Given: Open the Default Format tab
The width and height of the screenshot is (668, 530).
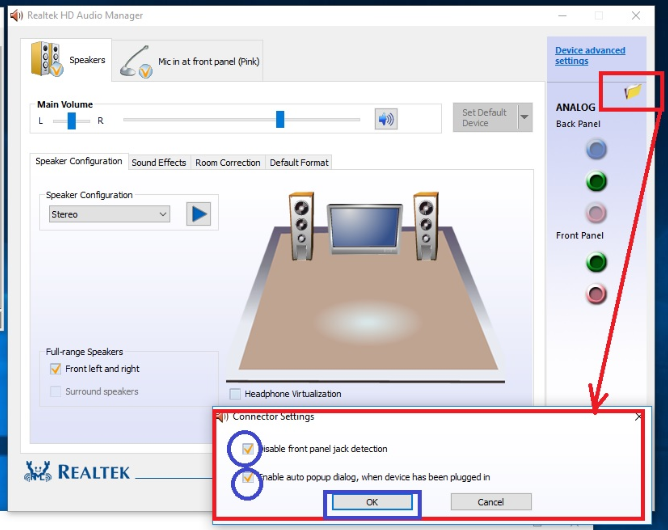Looking at the screenshot, I should (x=299, y=163).
